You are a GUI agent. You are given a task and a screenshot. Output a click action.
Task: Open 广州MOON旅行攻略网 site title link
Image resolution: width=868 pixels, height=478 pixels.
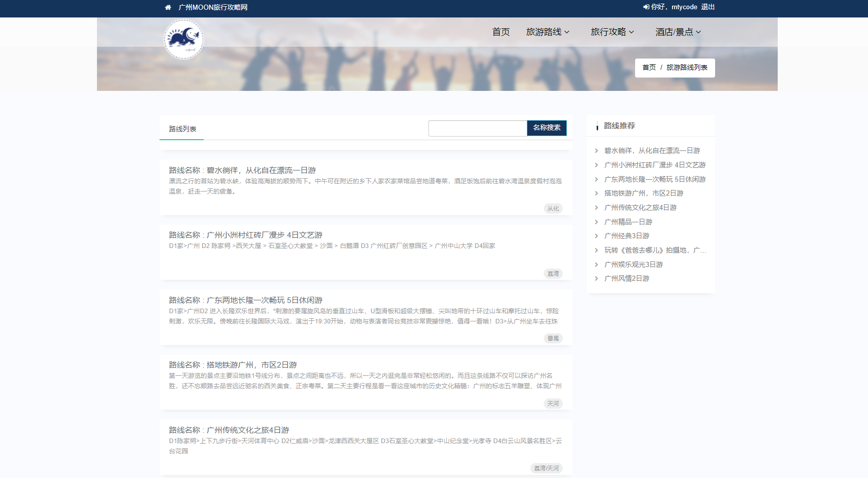coord(213,7)
